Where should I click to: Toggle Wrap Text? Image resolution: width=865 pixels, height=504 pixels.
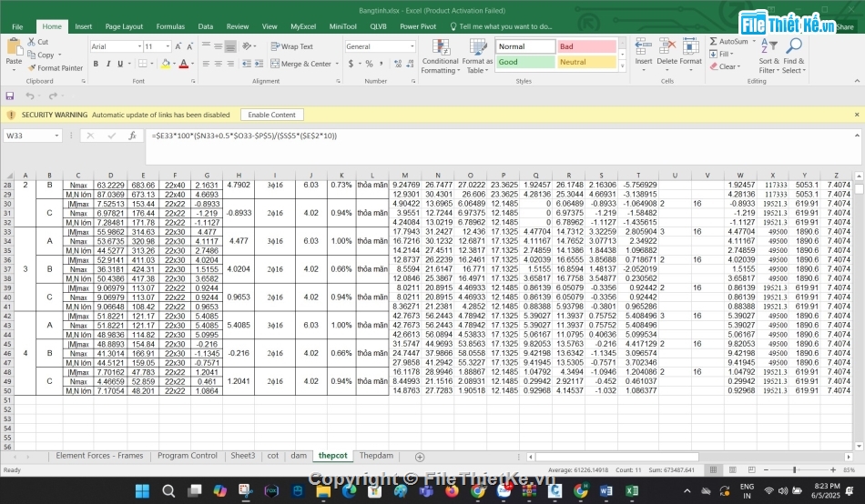(x=292, y=47)
